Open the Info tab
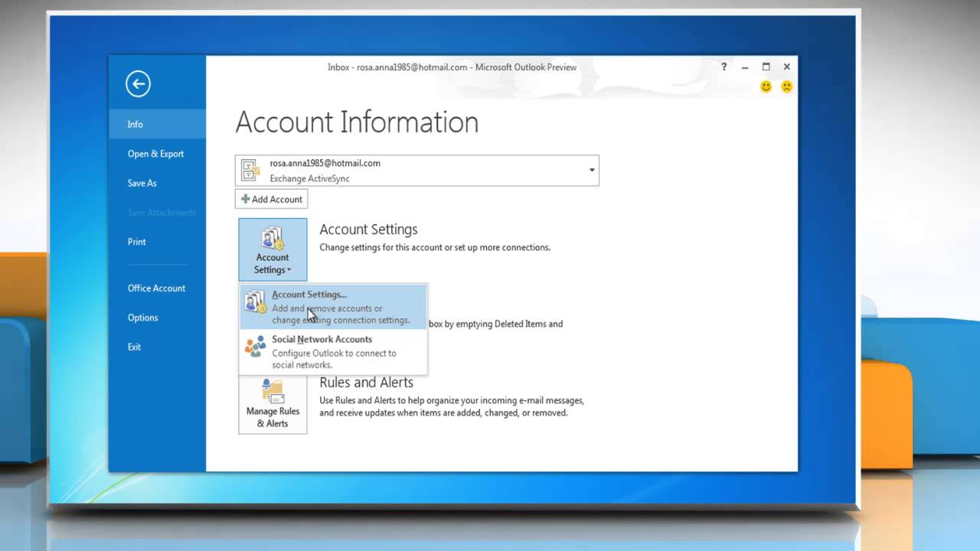Viewport: 980px width, 551px height. tap(157, 124)
